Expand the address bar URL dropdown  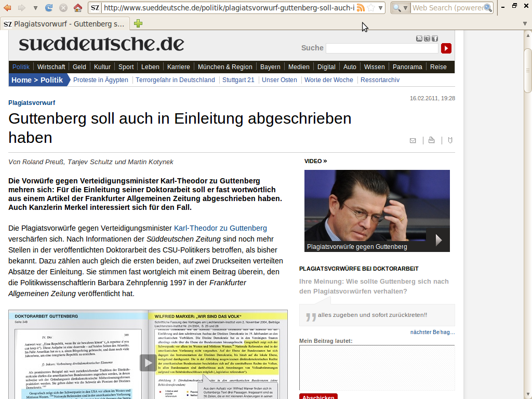[381, 8]
